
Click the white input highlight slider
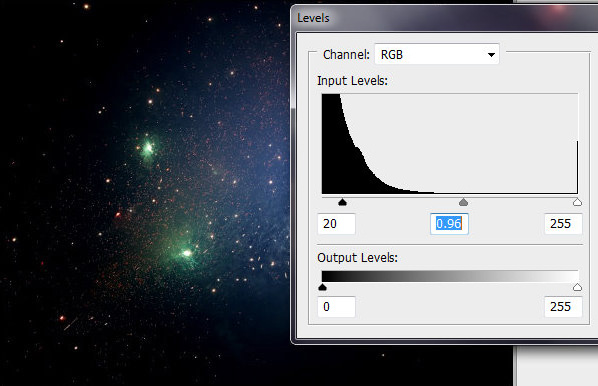(x=577, y=202)
